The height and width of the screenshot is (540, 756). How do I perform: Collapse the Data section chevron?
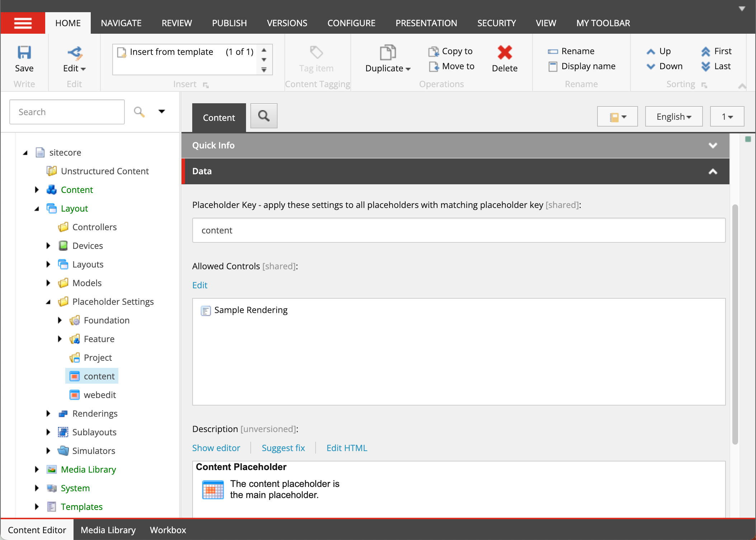tap(713, 171)
